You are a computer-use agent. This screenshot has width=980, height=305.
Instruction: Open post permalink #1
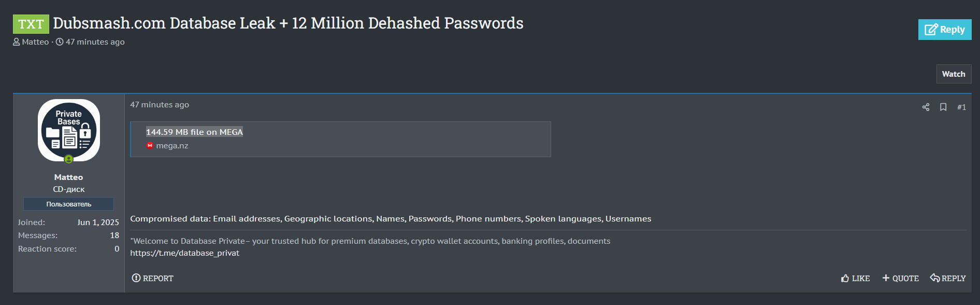pos(961,107)
